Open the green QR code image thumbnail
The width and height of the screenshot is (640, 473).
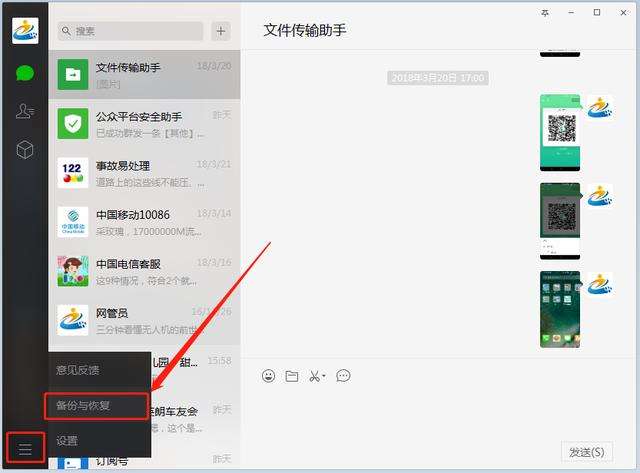click(x=560, y=133)
